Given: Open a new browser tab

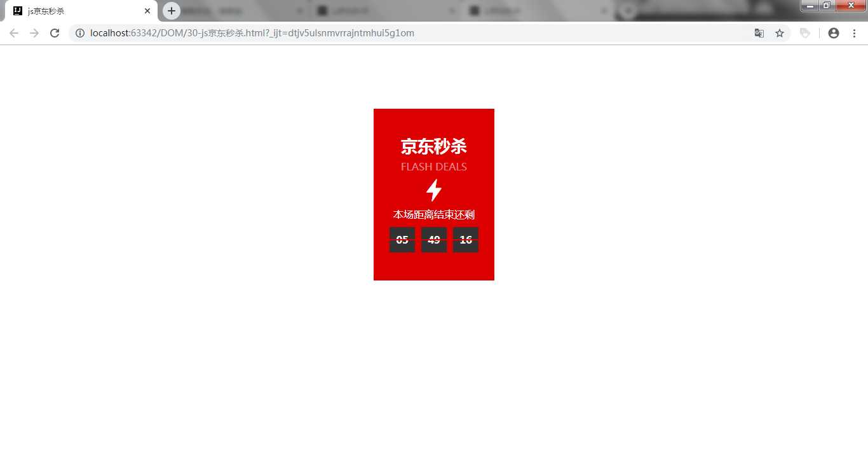Looking at the screenshot, I should 172,11.
